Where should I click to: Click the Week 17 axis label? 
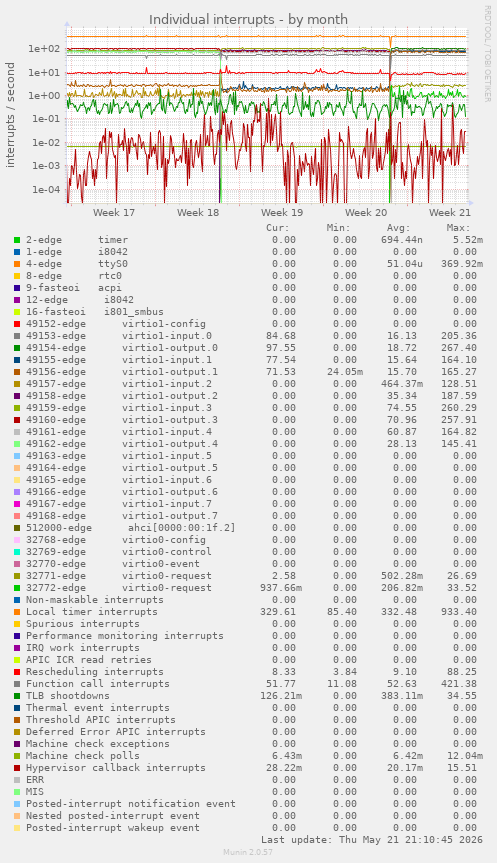coord(114,212)
